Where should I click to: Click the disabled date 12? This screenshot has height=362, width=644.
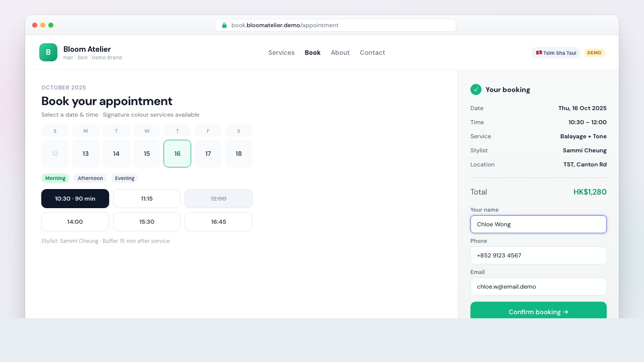point(55,154)
